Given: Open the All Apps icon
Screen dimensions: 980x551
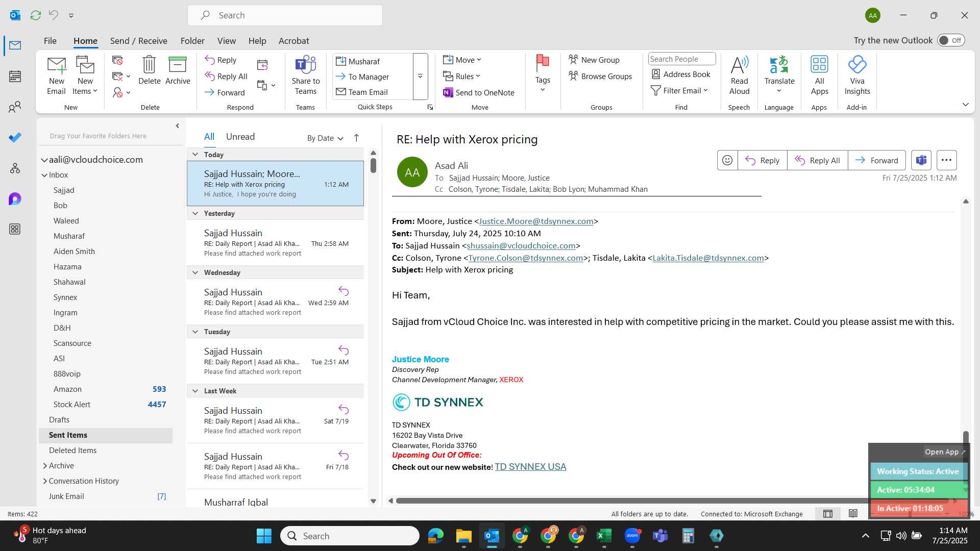Looking at the screenshot, I should click(x=819, y=76).
